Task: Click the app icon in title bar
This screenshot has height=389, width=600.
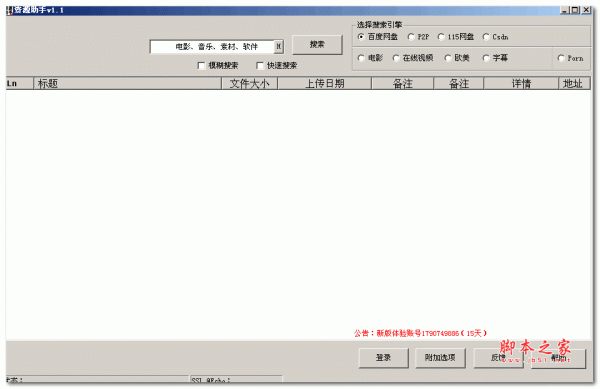Action: point(10,10)
